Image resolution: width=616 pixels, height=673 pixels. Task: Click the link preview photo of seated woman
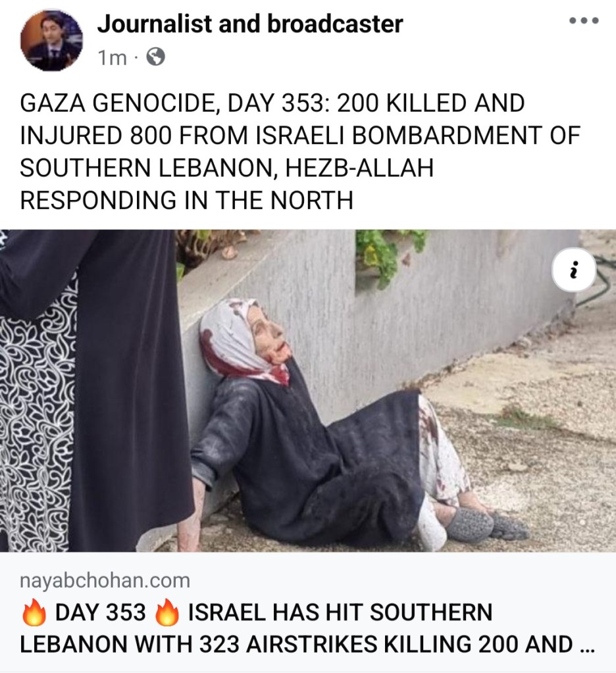click(x=308, y=391)
